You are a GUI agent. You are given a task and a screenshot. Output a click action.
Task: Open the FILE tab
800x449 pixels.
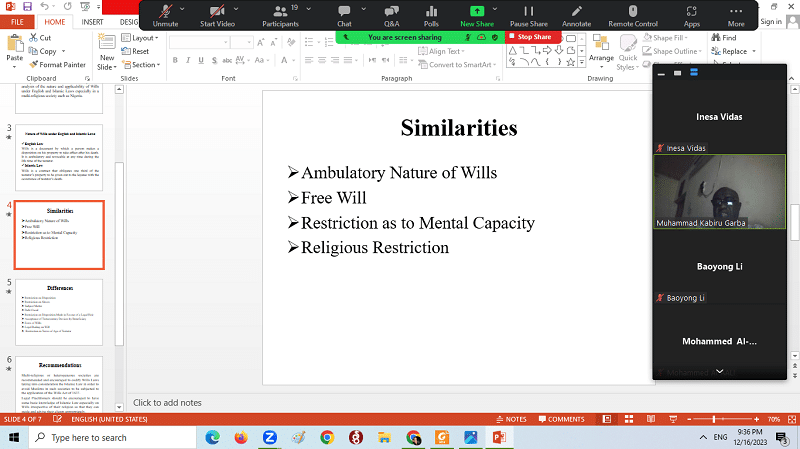[x=17, y=21]
